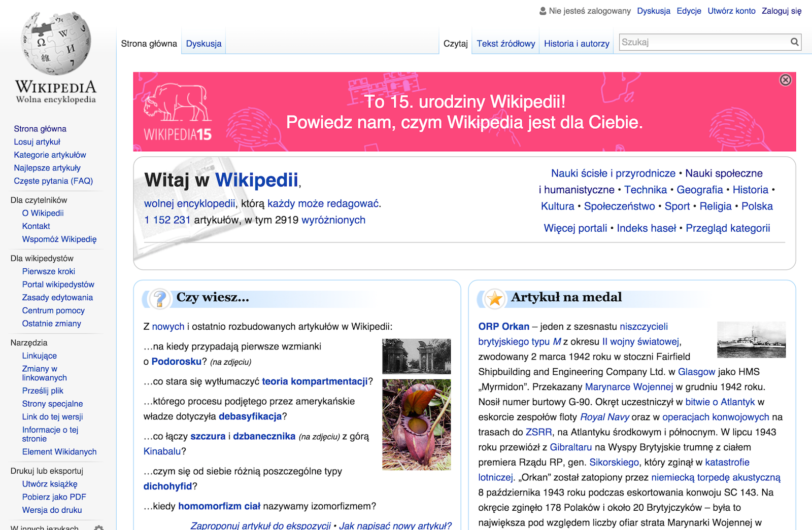Click the WIKIPEDIA15 bison logo in banner
This screenshot has width=812, height=530.
pyautogui.click(x=178, y=112)
